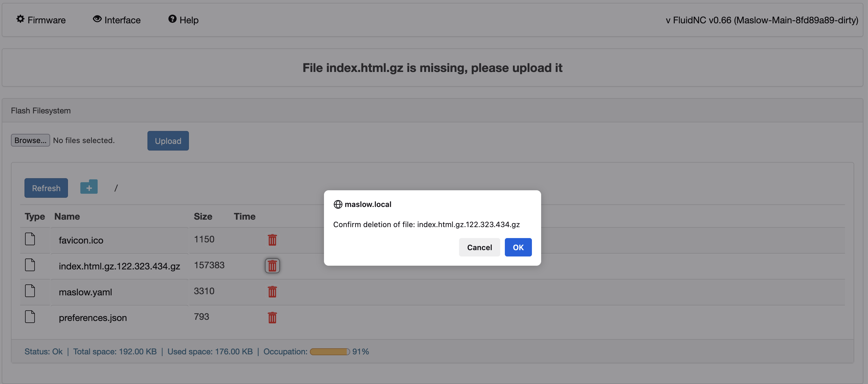868x384 pixels.
Task: Click trash icon for index.html.gz.122.323.434.gz
Action: point(272,266)
